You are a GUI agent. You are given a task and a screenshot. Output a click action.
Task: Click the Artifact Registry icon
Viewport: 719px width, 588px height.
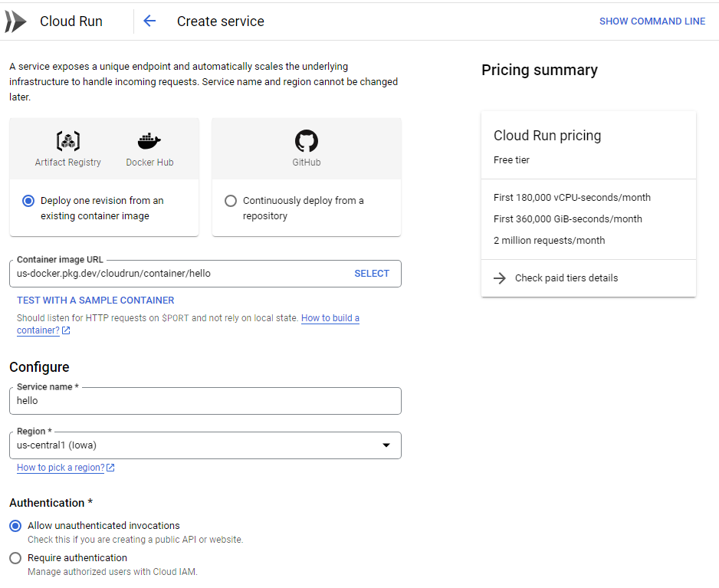(x=68, y=141)
